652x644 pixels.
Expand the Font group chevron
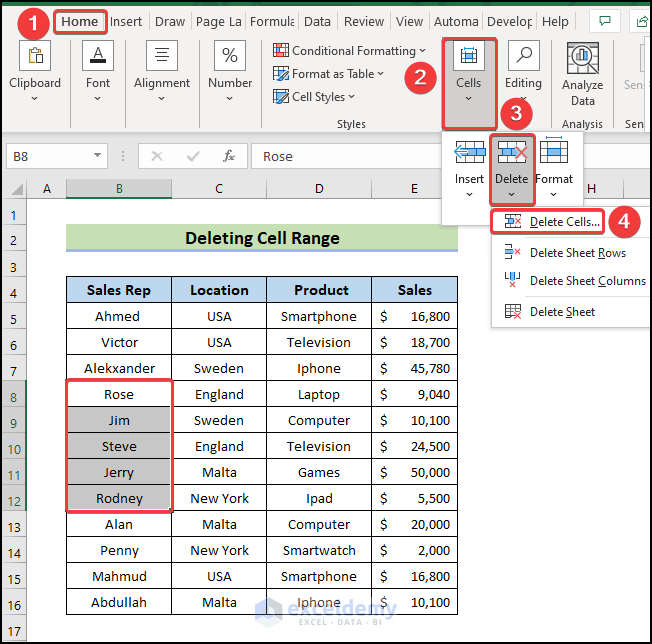97,99
